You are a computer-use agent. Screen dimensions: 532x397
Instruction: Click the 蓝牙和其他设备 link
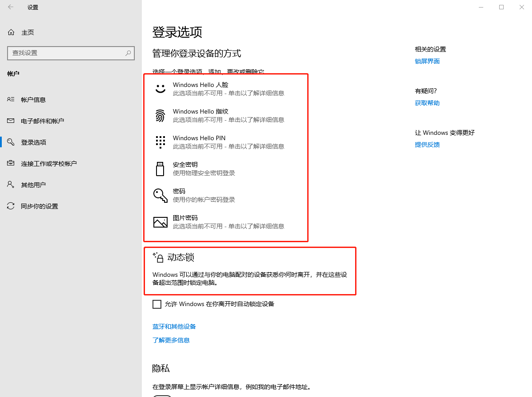pyautogui.click(x=171, y=327)
